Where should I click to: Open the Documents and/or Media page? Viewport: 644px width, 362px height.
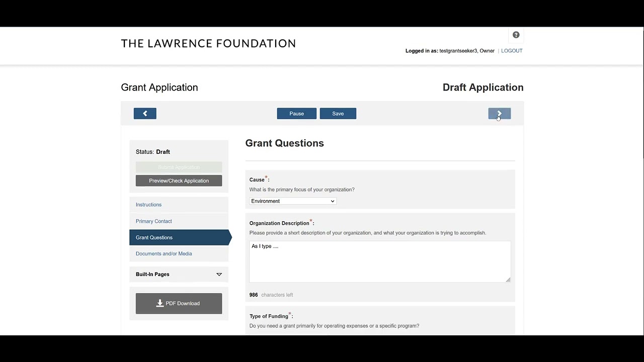click(x=164, y=254)
